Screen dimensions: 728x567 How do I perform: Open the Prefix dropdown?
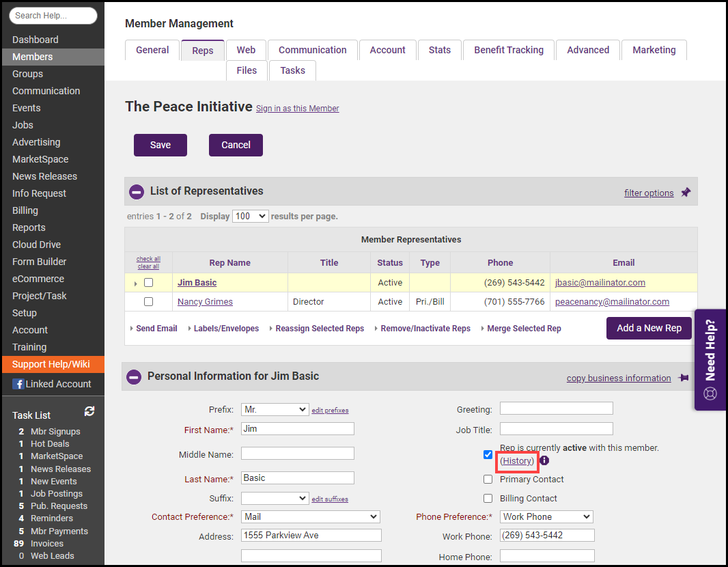(x=275, y=410)
